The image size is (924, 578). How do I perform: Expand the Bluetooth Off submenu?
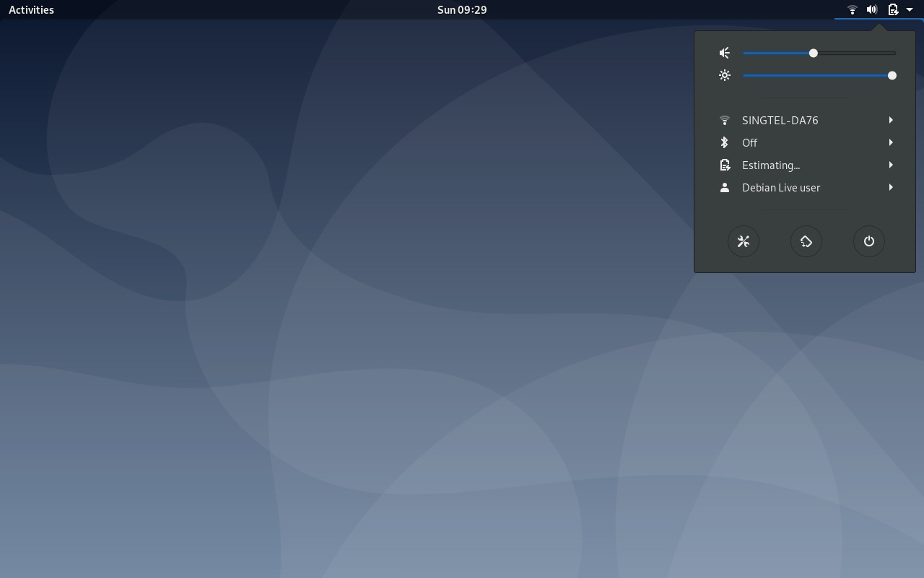click(x=890, y=142)
